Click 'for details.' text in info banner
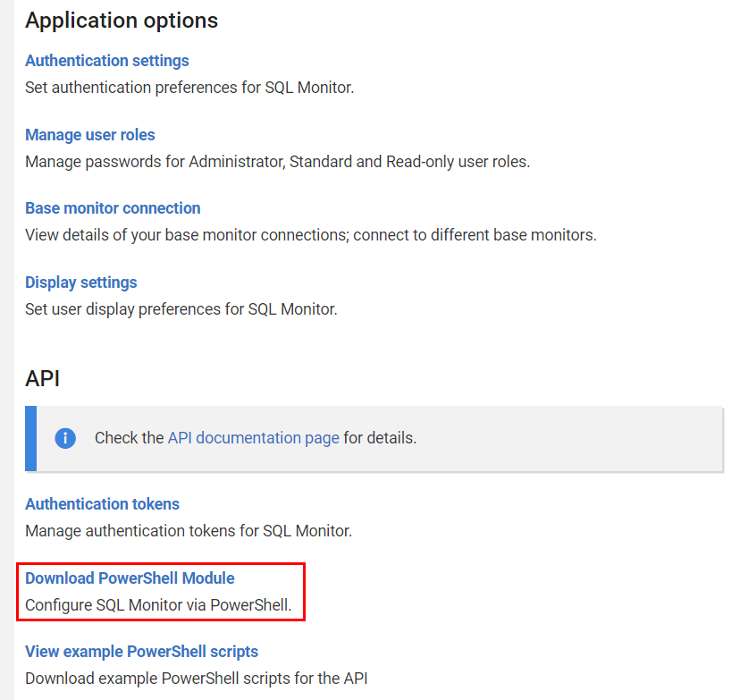The image size is (740, 700). click(380, 438)
